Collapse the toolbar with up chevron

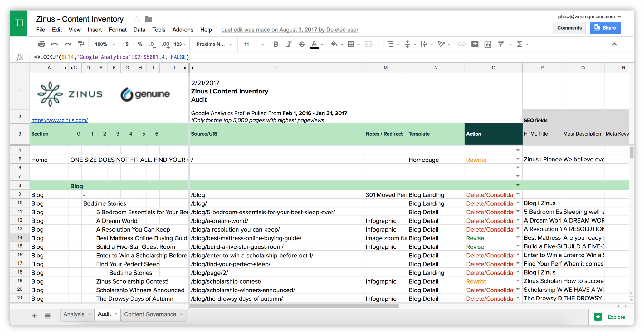[x=614, y=44]
